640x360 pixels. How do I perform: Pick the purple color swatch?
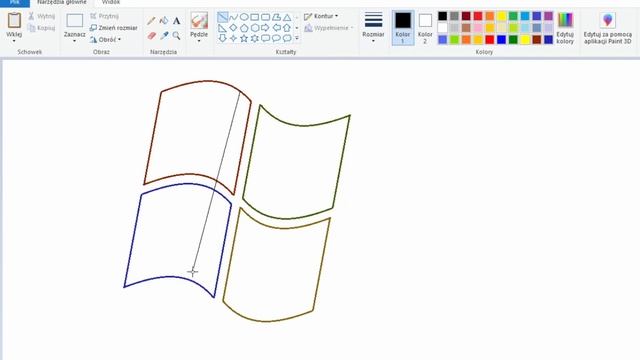pos(549,16)
